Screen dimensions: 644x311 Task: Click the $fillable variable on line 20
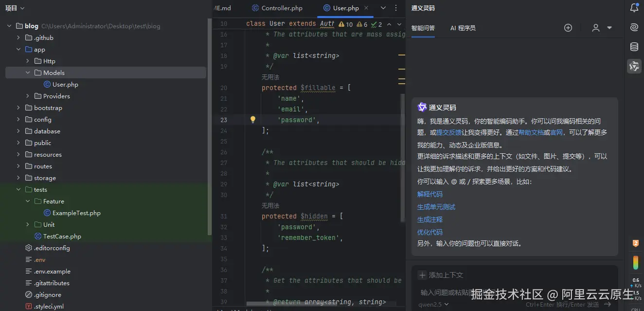[x=318, y=88]
